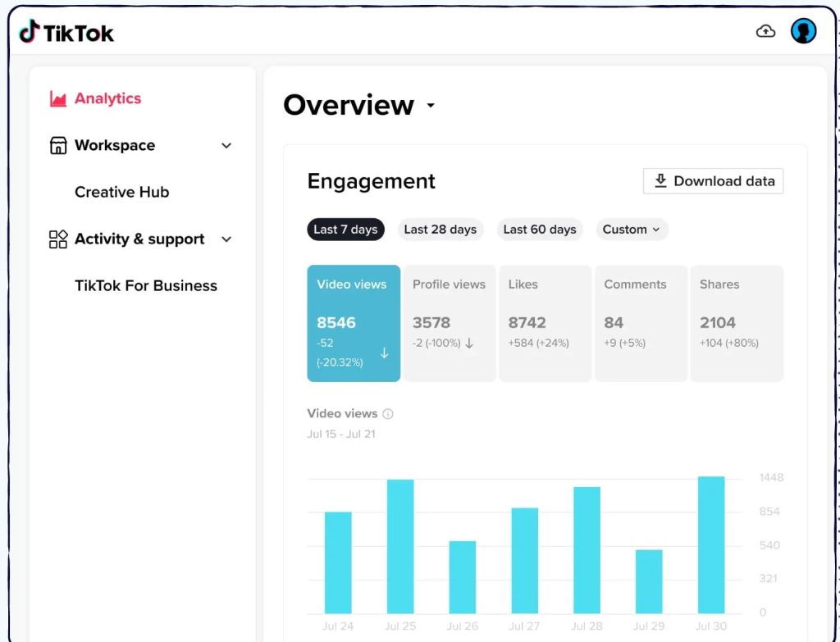Click the Video views info icon

tap(388, 414)
